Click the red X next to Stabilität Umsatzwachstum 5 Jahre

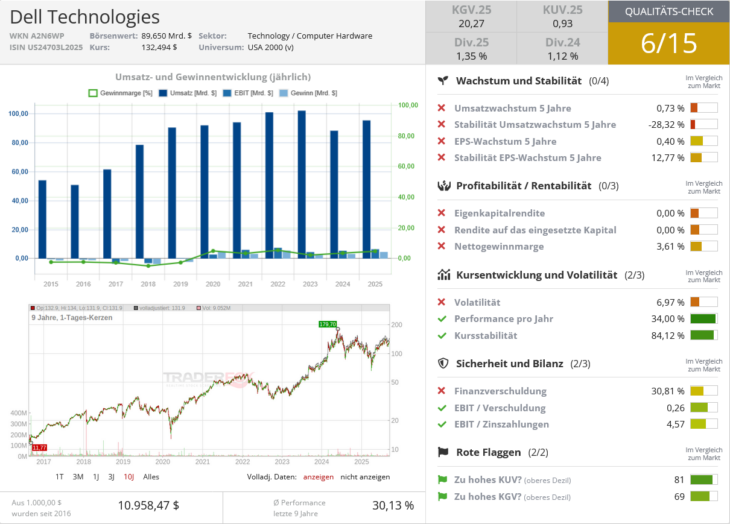pos(441,124)
